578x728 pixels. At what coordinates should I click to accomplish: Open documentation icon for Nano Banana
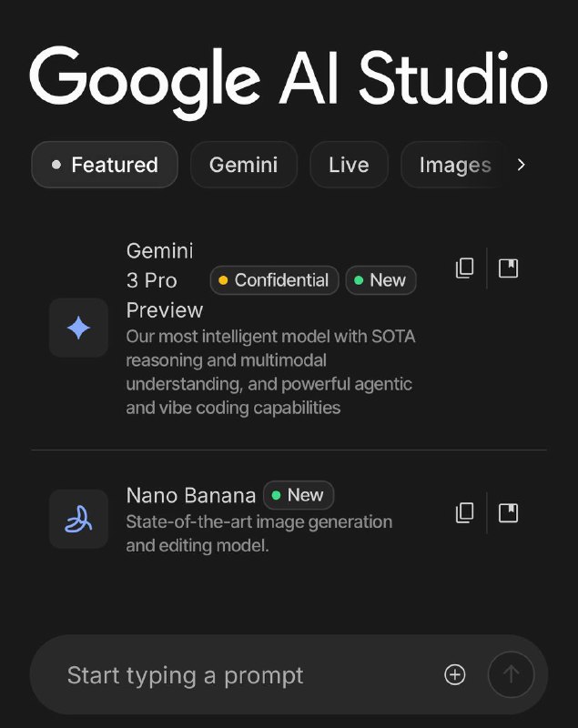[509, 513]
